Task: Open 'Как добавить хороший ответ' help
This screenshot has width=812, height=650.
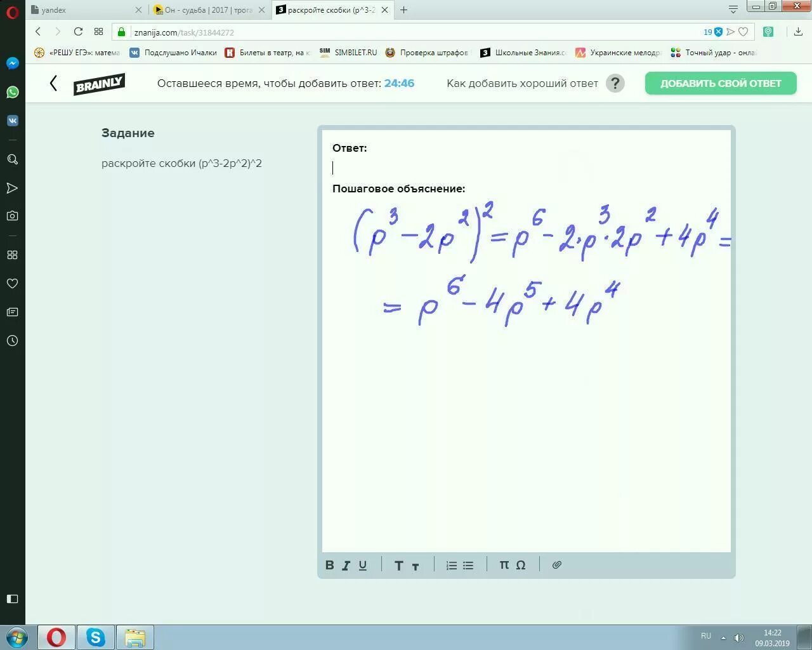Action: tap(522, 83)
